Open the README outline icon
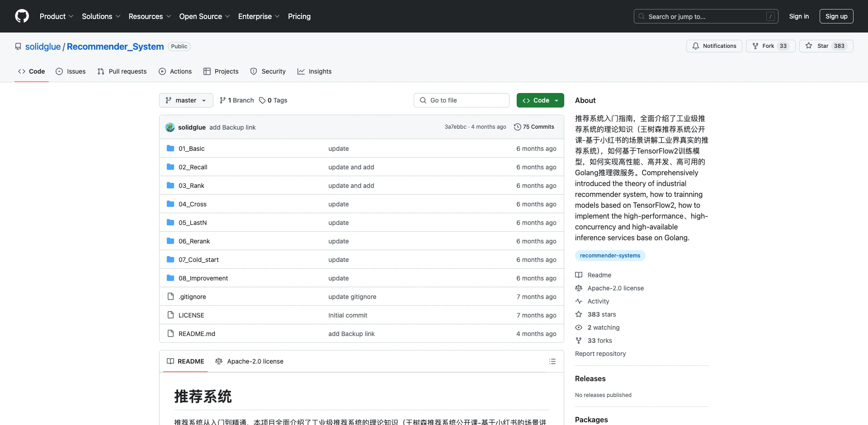 (x=552, y=361)
